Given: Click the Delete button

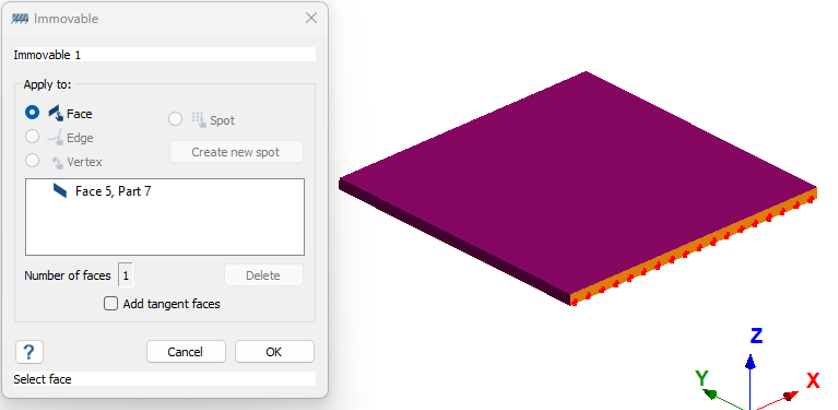Looking at the screenshot, I should tap(263, 275).
